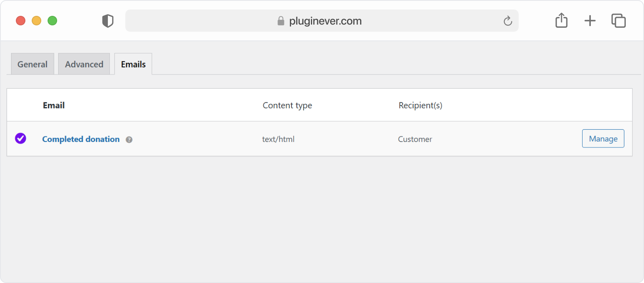Click the privacy shield icon

pyautogui.click(x=108, y=21)
